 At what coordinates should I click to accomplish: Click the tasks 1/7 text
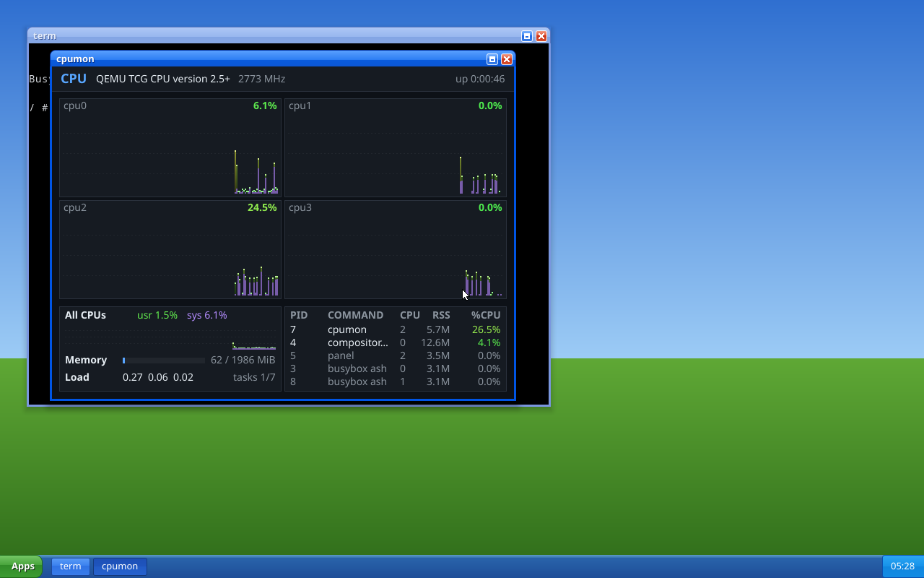tap(254, 377)
